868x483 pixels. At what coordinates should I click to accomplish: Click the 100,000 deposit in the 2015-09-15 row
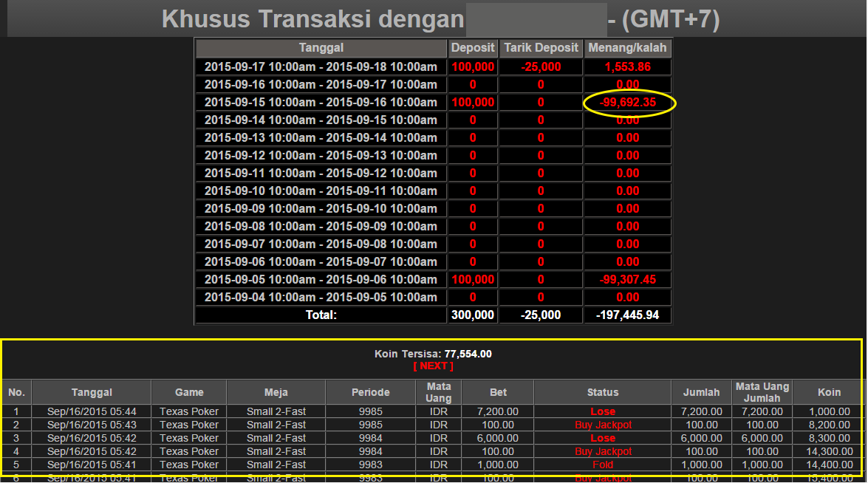pos(473,102)
